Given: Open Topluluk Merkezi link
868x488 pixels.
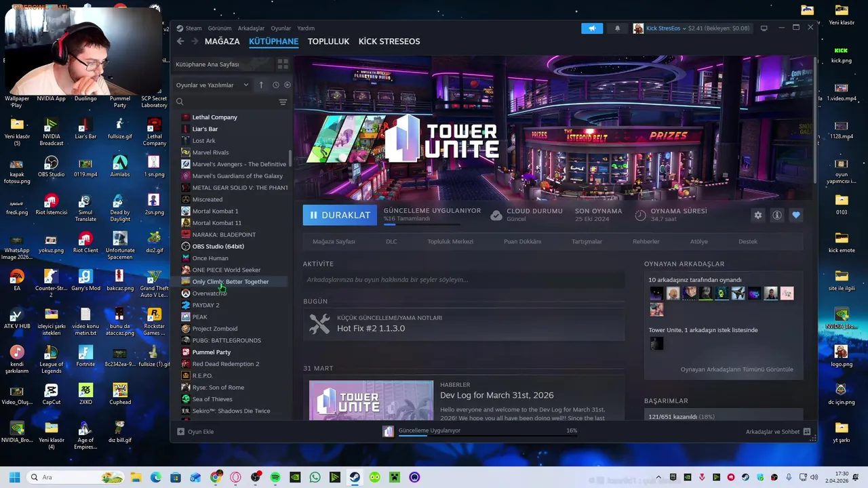Looking at the screenshot, I should (x=450, y=241).
